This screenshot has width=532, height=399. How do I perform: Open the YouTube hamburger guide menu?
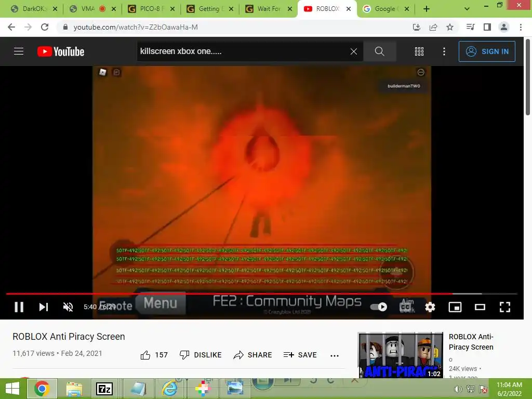19,51
